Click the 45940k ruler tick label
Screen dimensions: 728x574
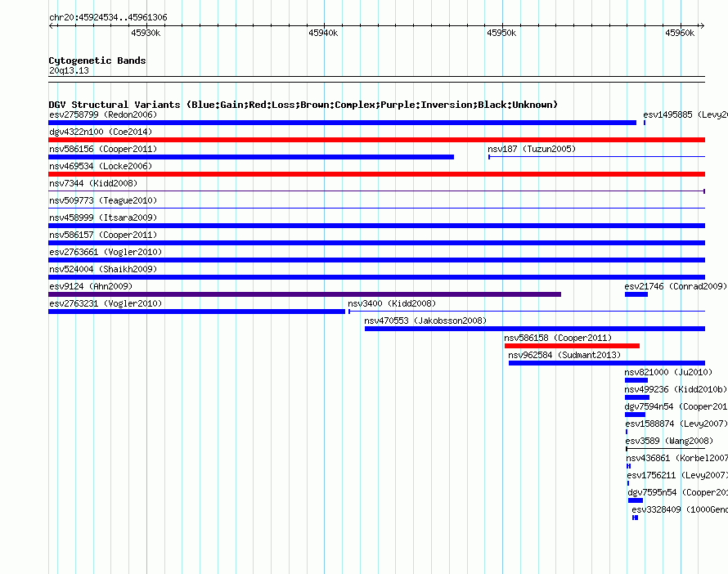pos(323,33)
